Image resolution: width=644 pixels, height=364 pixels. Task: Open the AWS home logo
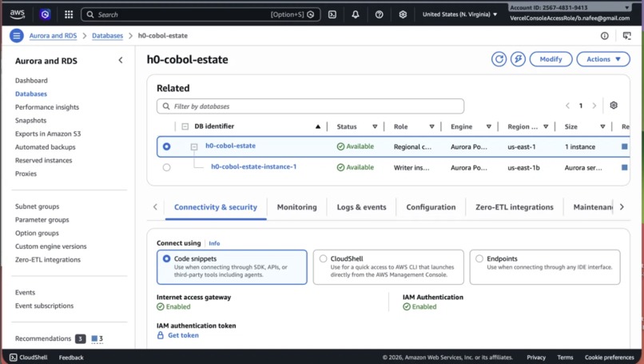(x=18, y=14)
